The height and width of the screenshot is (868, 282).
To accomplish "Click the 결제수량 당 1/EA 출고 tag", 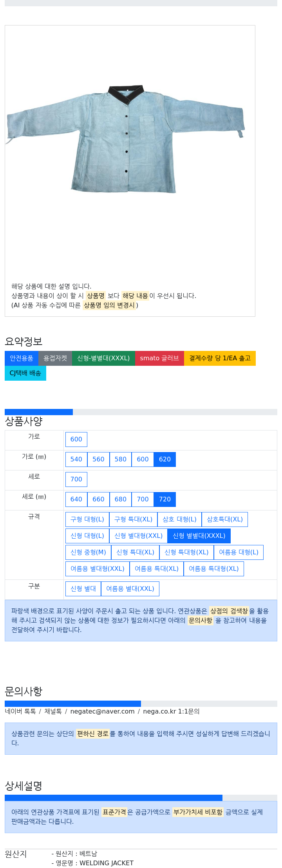I will [220, 358].
